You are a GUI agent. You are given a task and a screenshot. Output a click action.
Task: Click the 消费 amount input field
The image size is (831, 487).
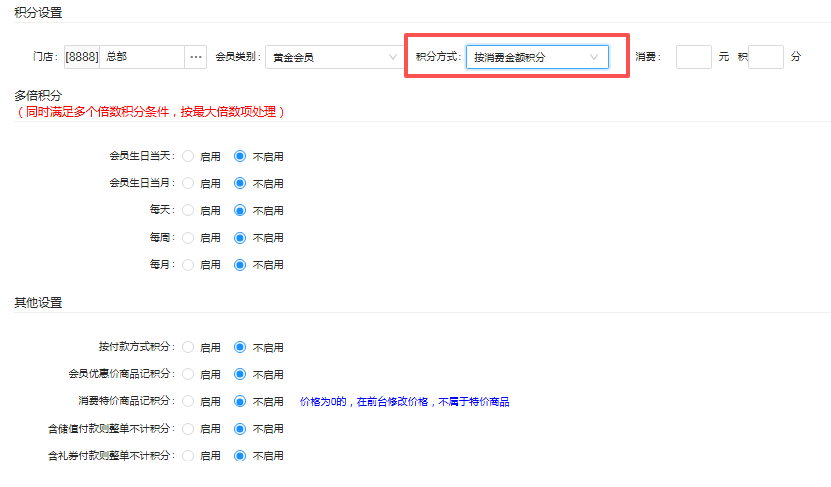point(693,57)
